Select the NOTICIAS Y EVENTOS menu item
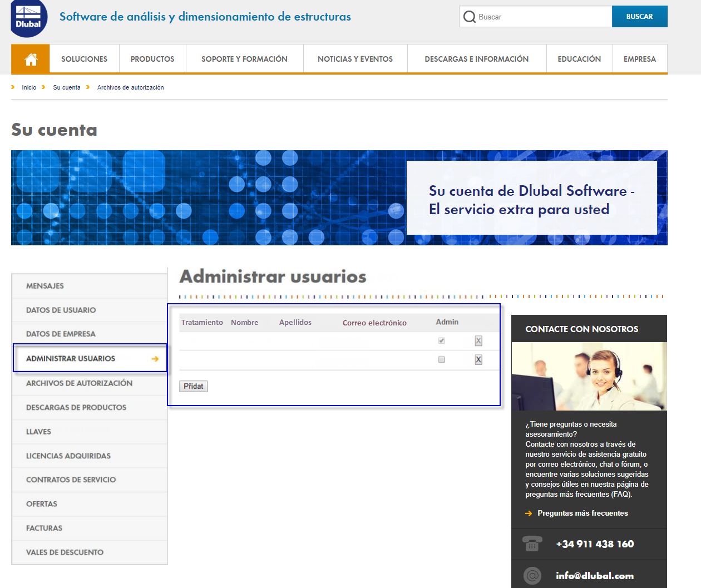Image resolution: width=701 pixels, height=588 pixels. 355,58
